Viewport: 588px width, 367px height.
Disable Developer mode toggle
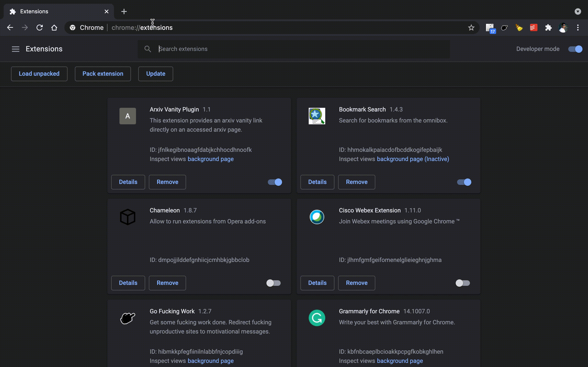click(x=575, y=49)
